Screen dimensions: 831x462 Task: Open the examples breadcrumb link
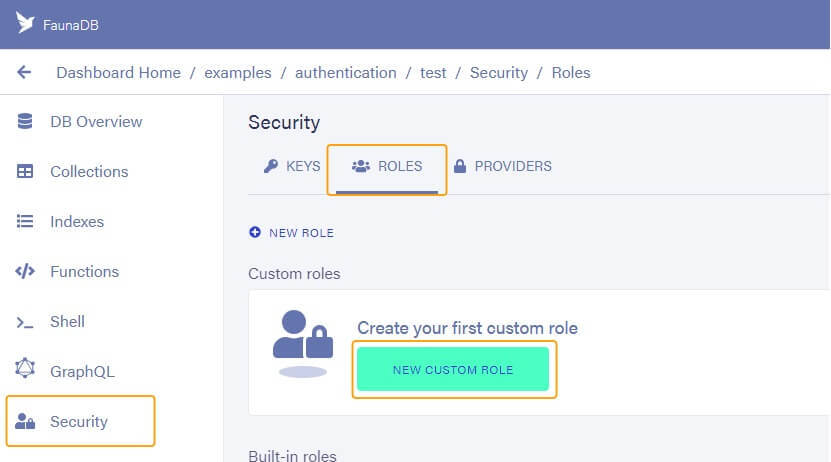[x=237, y=72]
